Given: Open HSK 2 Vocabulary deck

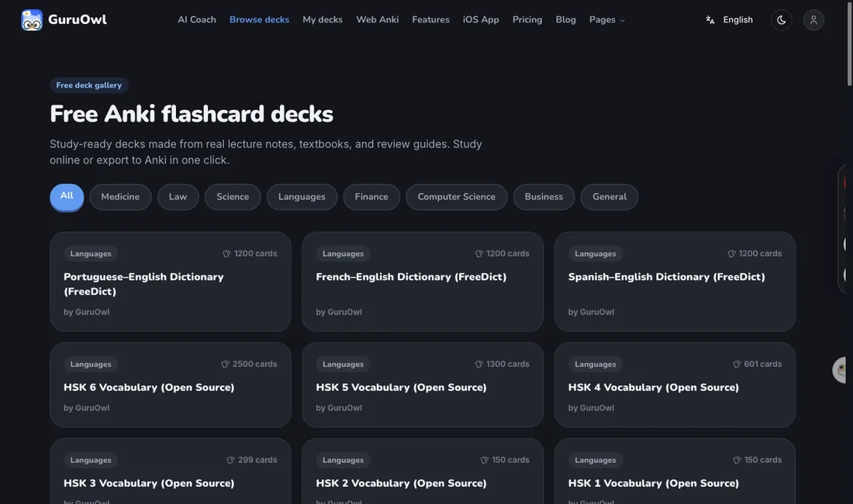Looking at the screenshot, I should tap(423, 472).
